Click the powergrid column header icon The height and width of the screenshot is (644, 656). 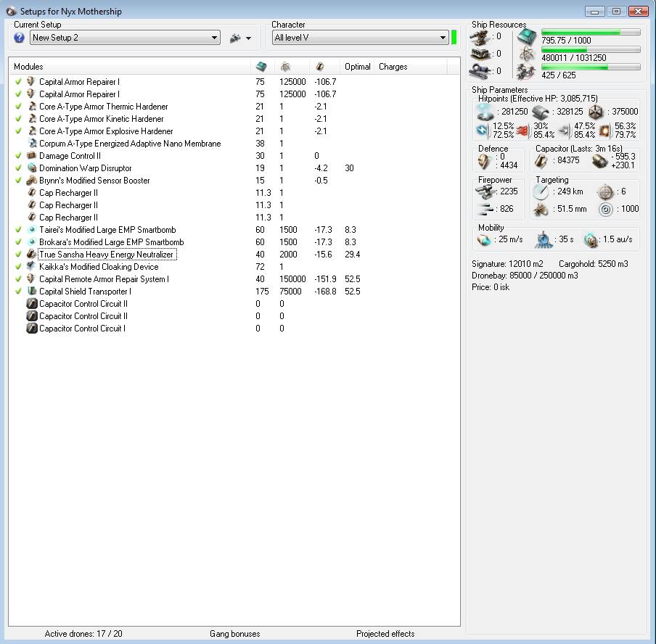285,67
